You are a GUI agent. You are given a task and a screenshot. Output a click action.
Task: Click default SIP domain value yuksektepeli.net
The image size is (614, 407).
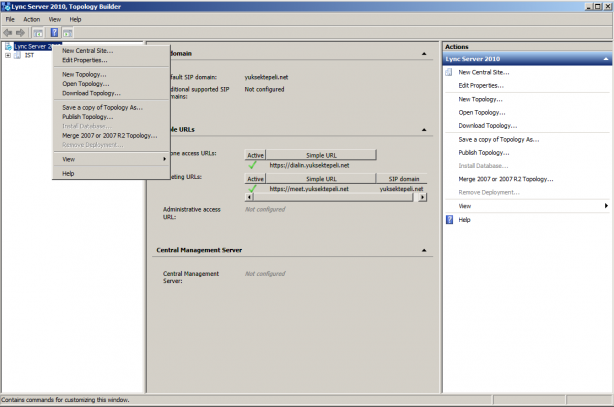coord(266,77)
